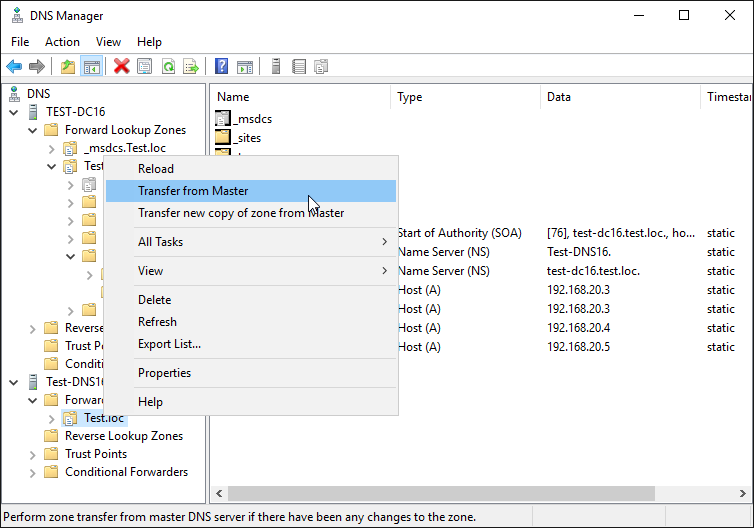754x528 pixels.
Task: Toggle the Show/Hide Action Pane icon
Action: tap(245, 66)
